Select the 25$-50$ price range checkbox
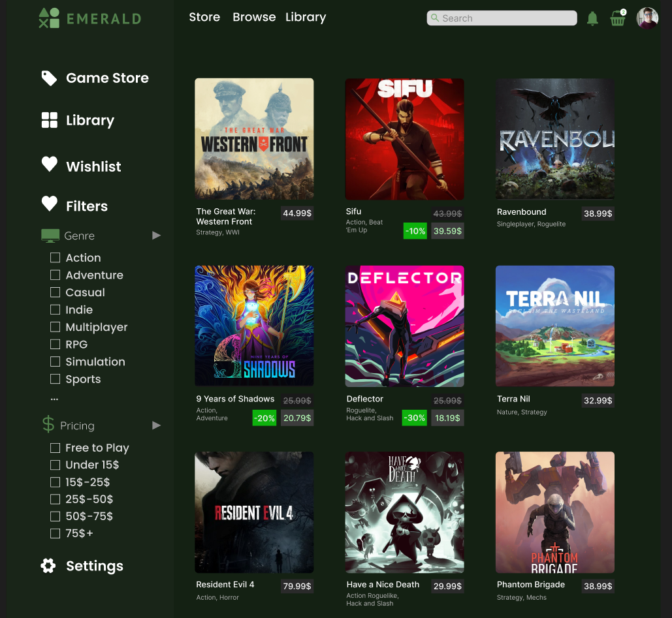This screenshot has width=672, height=618. click(55, 499)
